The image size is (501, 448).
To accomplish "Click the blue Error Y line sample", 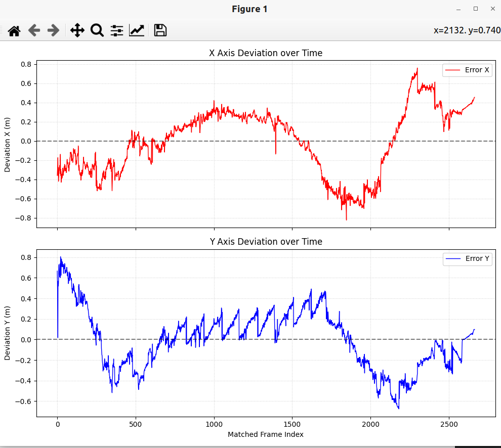I will (453, 259).
